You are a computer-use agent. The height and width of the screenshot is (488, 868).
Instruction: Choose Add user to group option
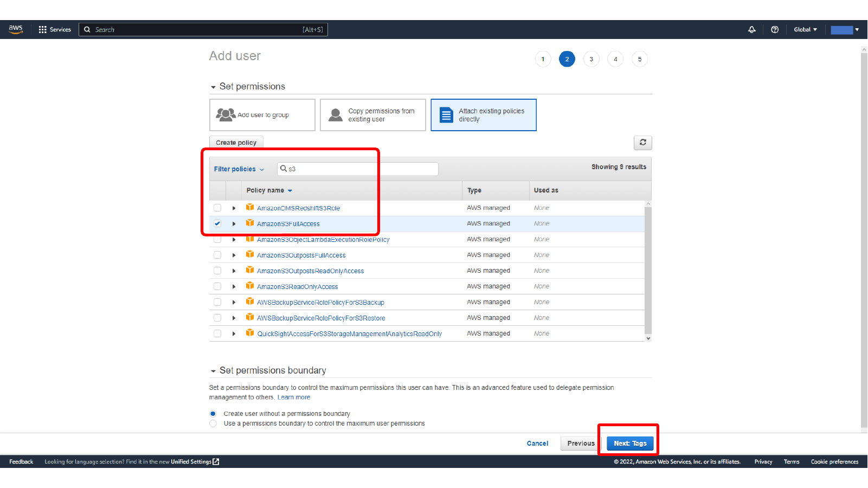262,115
